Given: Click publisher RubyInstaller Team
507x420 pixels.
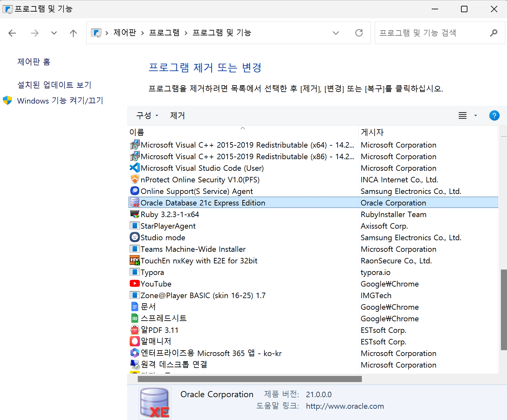Looking at the screenshot, I should tap(393, 215).
